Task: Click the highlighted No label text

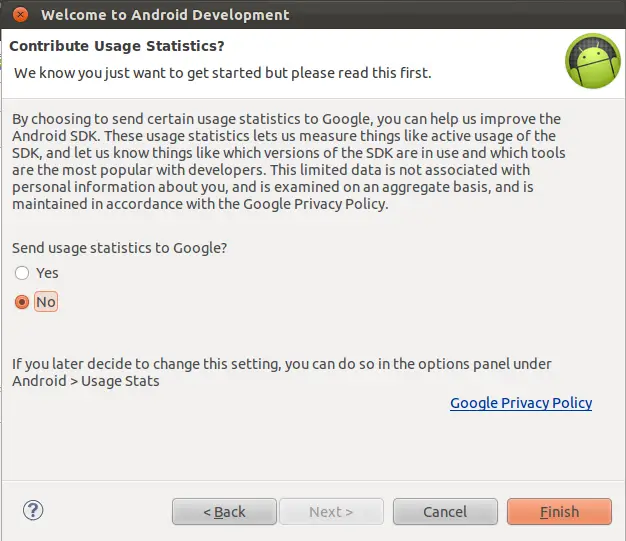Action: pos(46,302)
